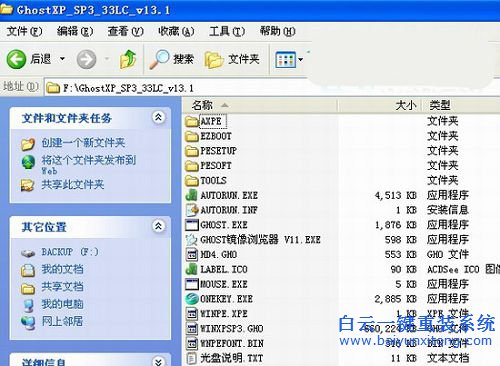The image size is (500, 366).
Task: Click the Views icon button
Action: (286, 60)
